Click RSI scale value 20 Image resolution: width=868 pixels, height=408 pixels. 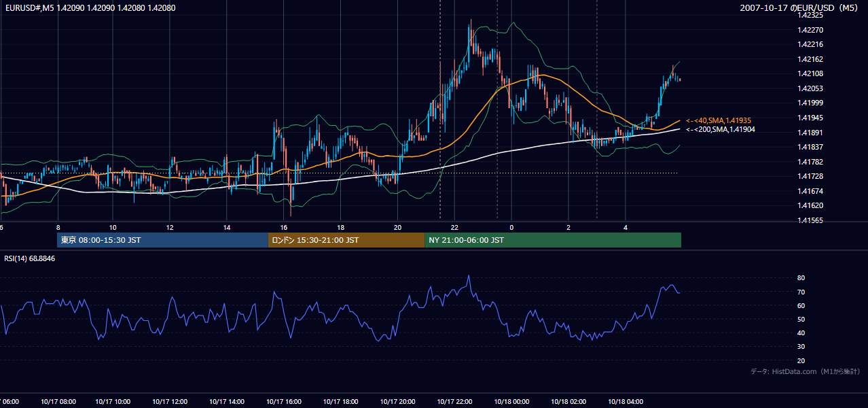[801, 360]
